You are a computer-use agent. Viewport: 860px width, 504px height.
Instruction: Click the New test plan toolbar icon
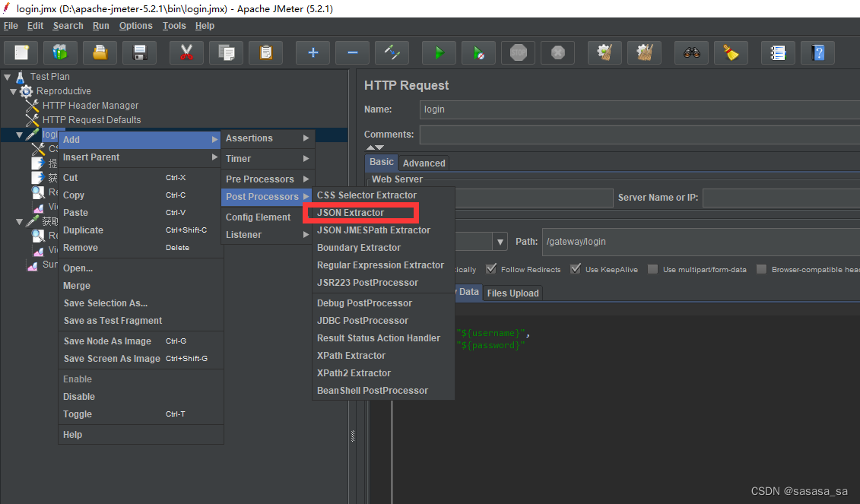point(21,52)
